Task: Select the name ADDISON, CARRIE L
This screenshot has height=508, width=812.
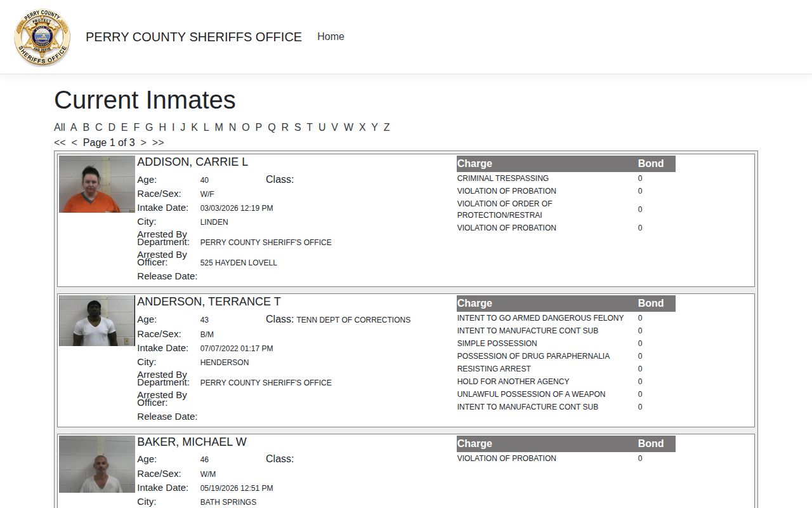Action: pyautogui.click(x=193, y=162)
